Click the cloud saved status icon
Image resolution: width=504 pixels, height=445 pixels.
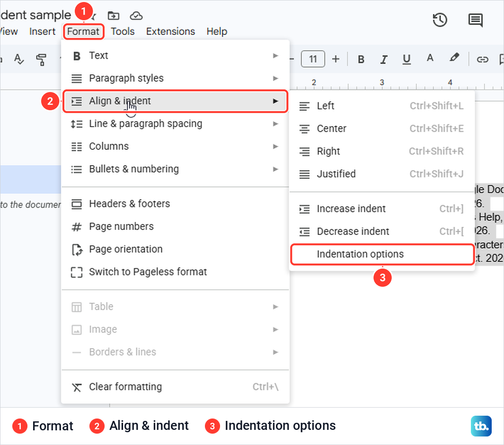136,16
